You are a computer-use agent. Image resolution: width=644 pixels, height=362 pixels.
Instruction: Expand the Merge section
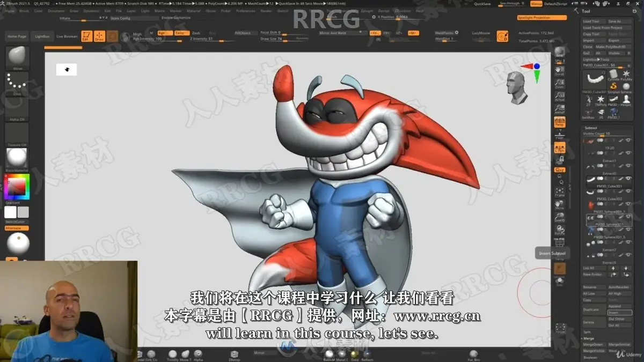589,338
